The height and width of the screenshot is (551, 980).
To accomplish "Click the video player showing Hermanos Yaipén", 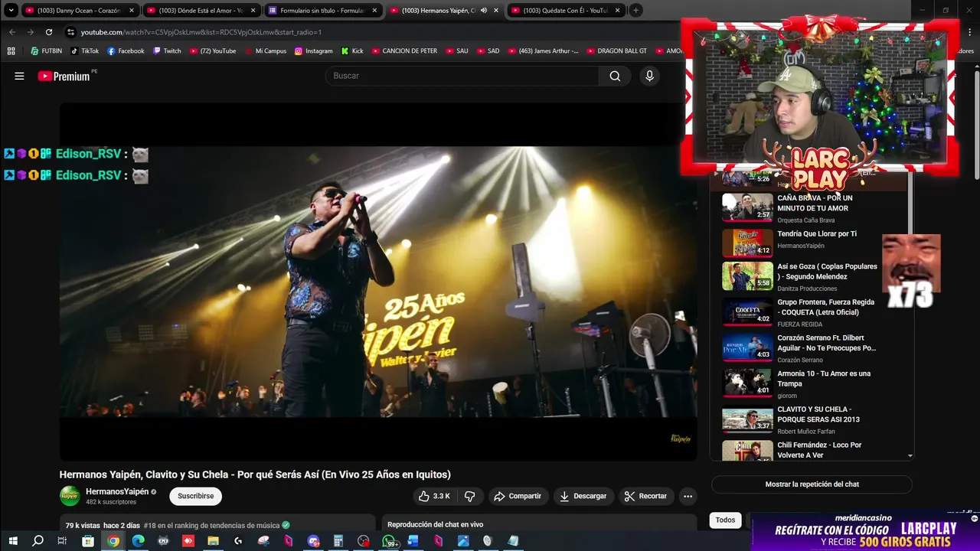I will pos(378,282).
